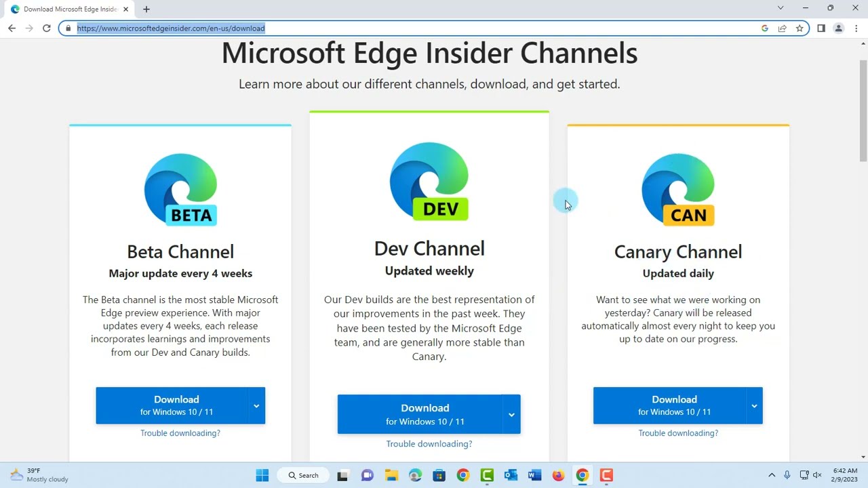
Task: Expand the Dev Channel download options arrow
Action: (511, 414)
